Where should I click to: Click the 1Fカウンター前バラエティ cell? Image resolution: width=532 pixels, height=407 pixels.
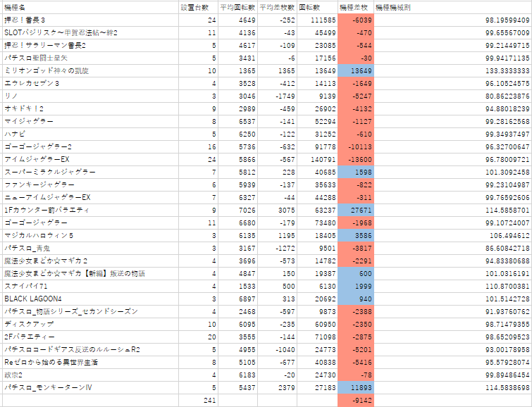(x=90, y=211)
